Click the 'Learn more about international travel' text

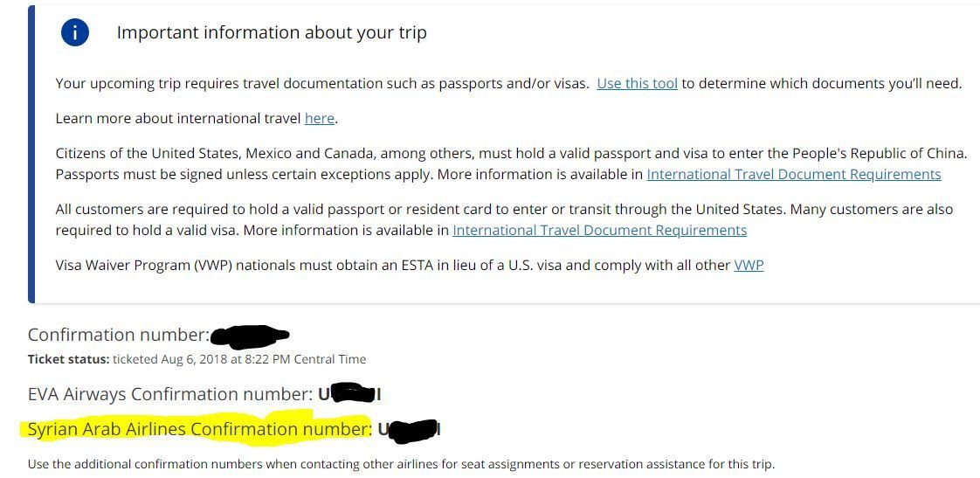coord(178,118)
